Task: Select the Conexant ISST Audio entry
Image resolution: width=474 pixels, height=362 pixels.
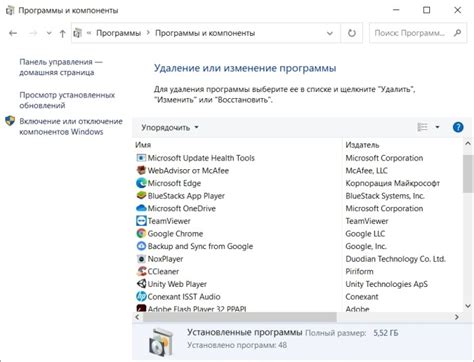Action: [x=184, y=297]
